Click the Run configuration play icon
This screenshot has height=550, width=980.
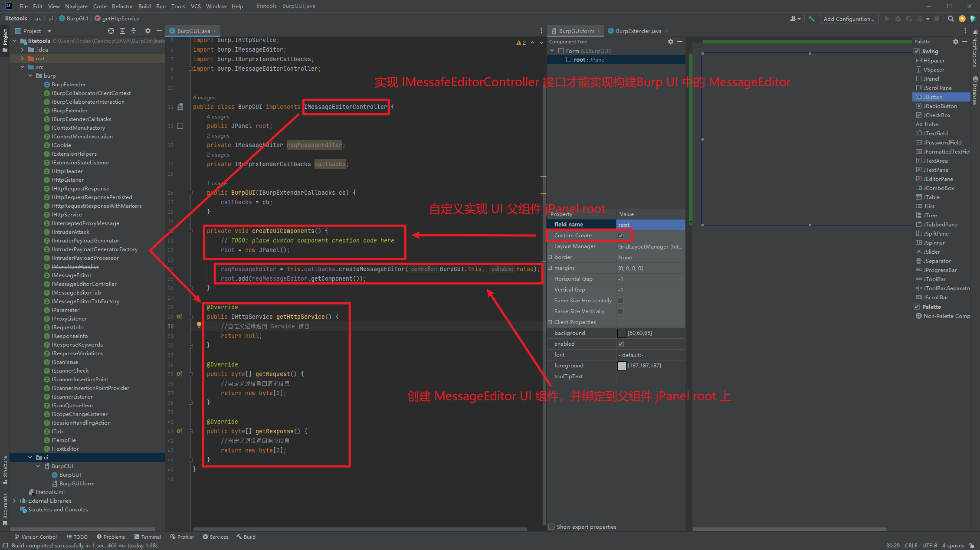(x=887, y=19)
